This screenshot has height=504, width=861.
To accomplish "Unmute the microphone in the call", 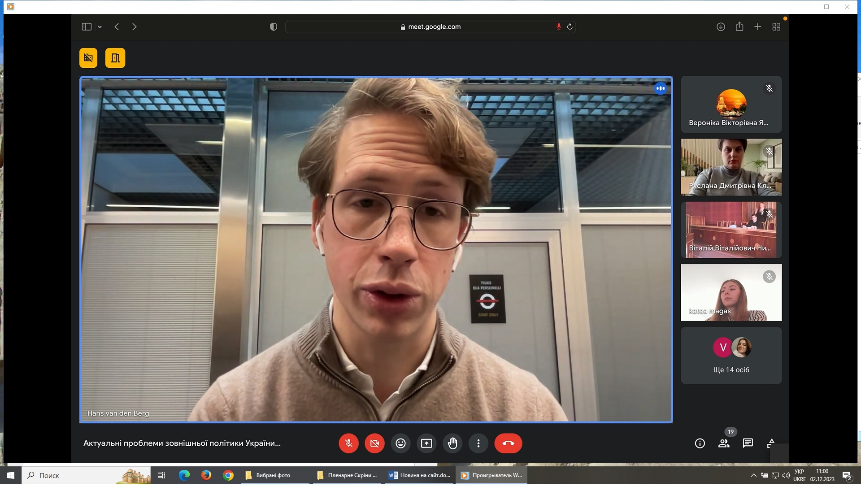I will click(348, 443).
